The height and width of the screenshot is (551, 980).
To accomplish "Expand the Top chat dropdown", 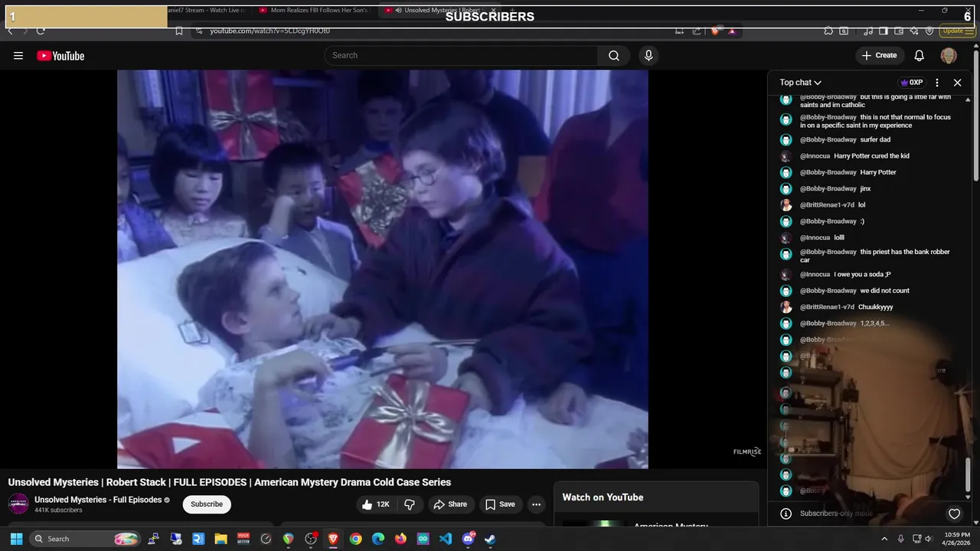I will (801, 83).
